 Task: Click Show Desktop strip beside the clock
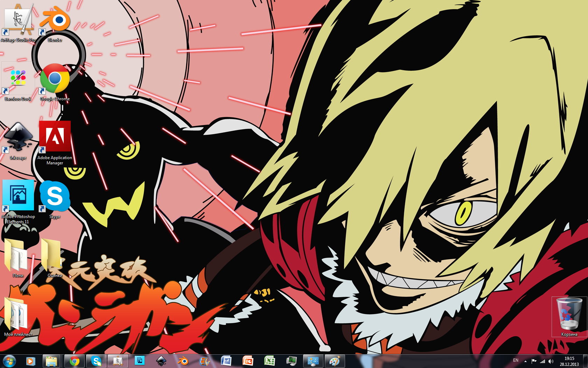tap(585, 361)
